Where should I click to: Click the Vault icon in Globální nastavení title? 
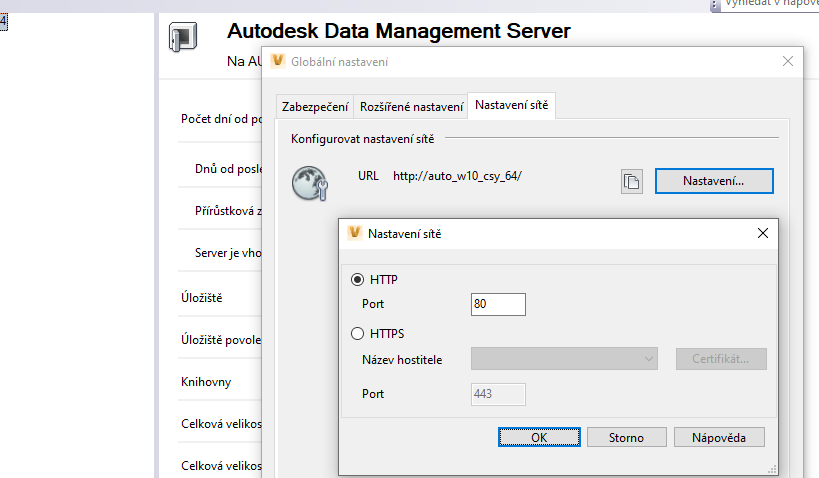coord(277,62)
